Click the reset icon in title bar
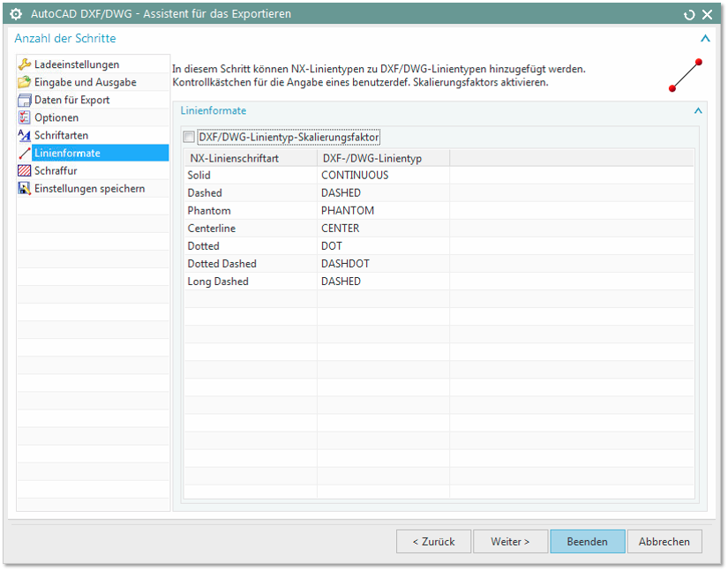The height and width of the screenshot is (571, 728). click(x=689, y=14)
